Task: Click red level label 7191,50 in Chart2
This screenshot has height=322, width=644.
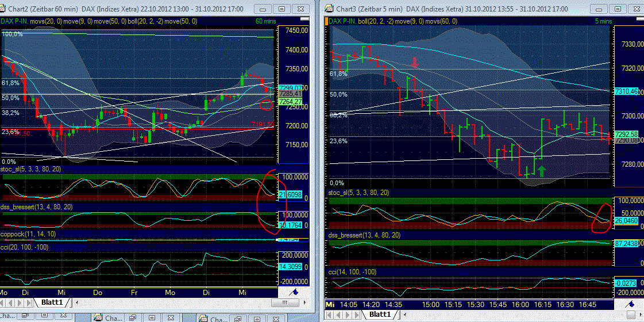Action: [263, 124]
